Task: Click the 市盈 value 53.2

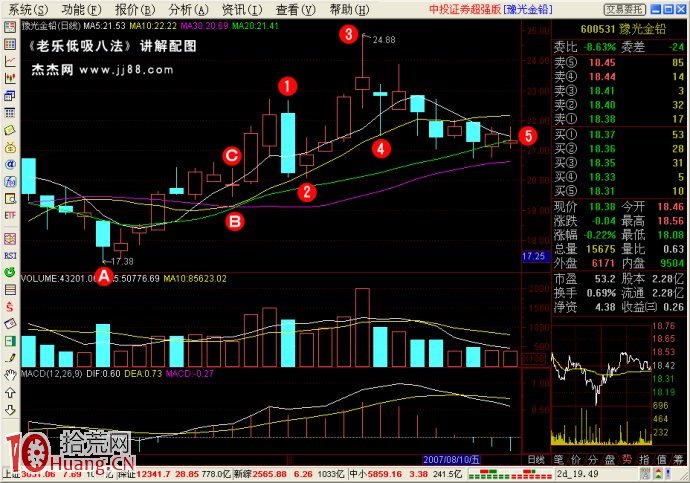Action: [605, 279]
